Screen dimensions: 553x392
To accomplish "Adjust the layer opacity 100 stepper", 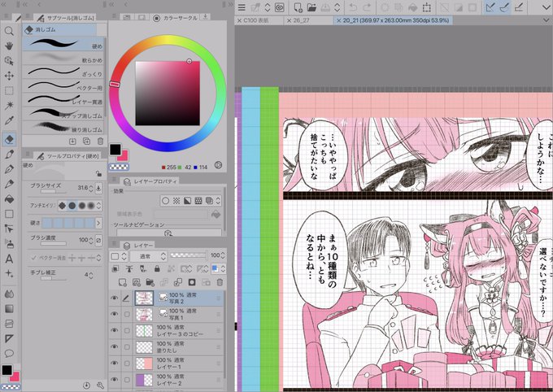I will [223, 255].
